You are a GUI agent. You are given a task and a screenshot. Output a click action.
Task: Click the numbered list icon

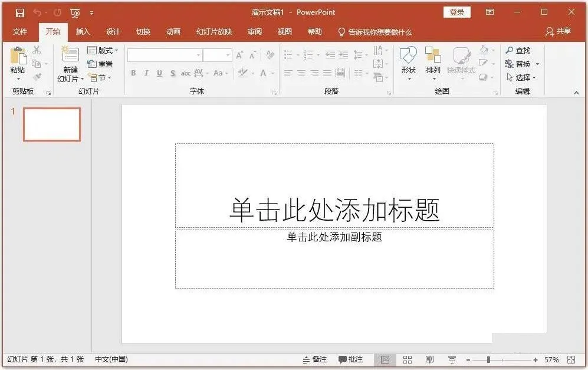click(x=308, y=55)
